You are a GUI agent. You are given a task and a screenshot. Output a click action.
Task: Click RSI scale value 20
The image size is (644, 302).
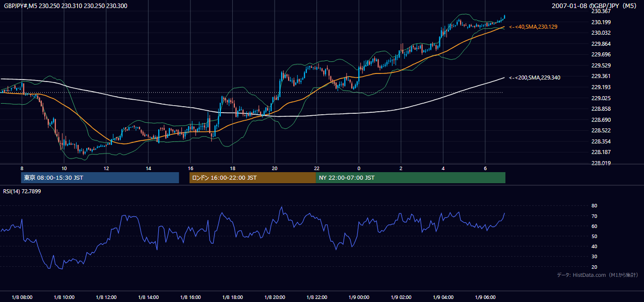tap(594, 267)
